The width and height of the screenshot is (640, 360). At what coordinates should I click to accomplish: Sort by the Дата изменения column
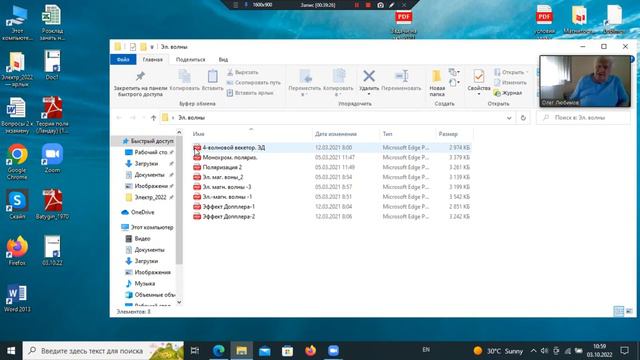336,134
